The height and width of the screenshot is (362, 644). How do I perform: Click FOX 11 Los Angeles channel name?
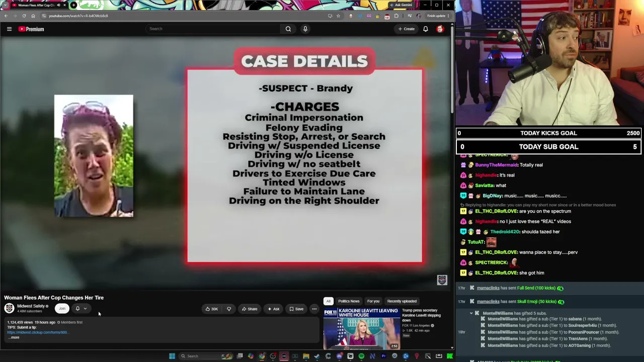point(416,326)
